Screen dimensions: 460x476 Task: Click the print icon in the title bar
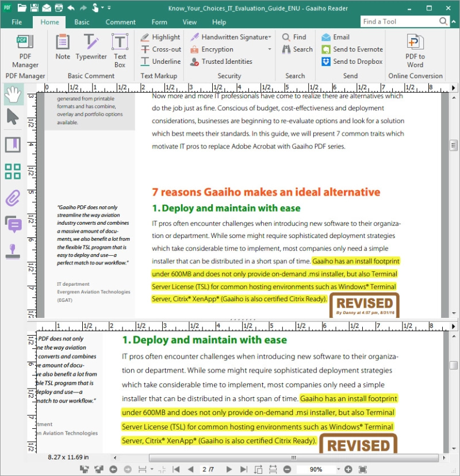(x=59, y=8)
